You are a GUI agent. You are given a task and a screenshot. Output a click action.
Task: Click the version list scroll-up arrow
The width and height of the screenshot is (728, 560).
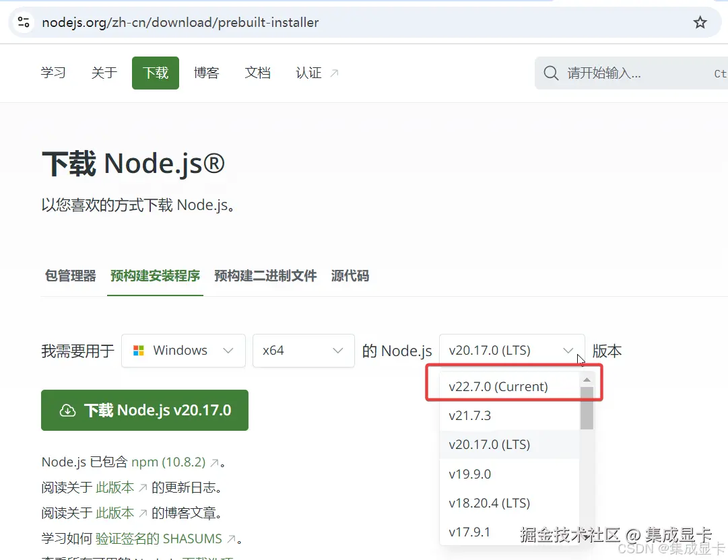(587, 380)
